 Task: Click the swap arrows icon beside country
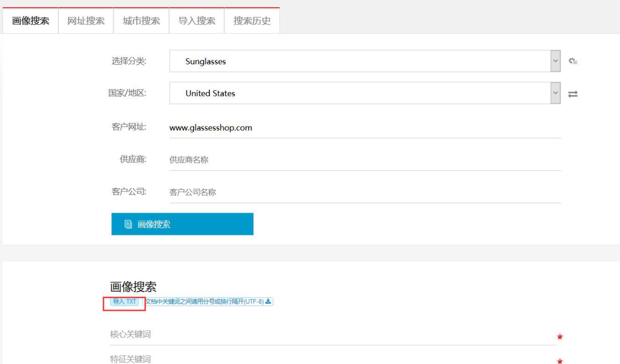(x=573, y=94)
